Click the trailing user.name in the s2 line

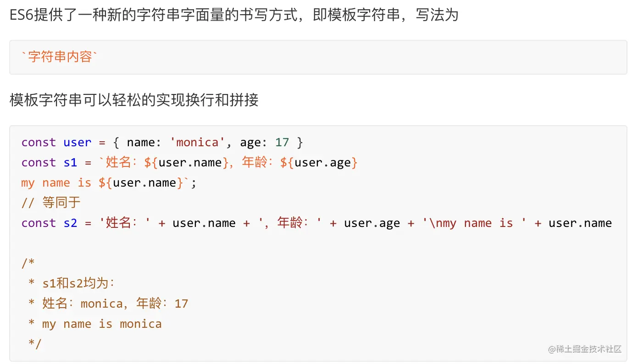[580, 223]
